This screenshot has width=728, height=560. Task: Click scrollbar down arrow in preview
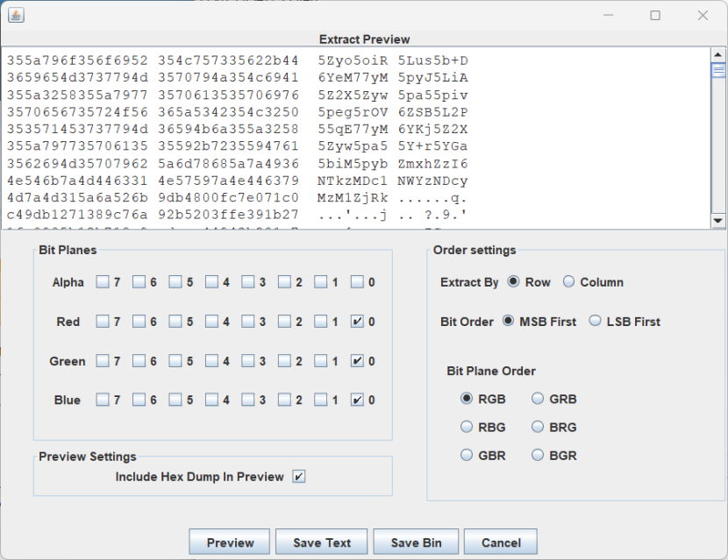tap(717, 221)
